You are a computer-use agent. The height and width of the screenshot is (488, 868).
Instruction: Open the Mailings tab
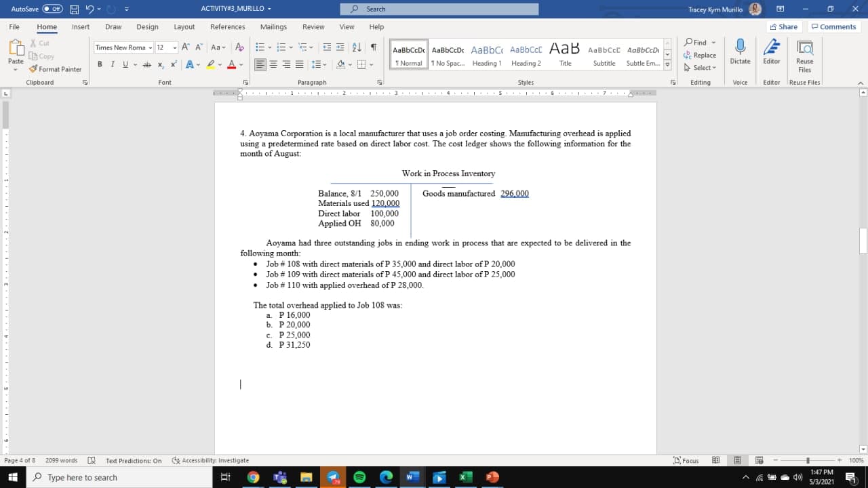click(273, 27)
